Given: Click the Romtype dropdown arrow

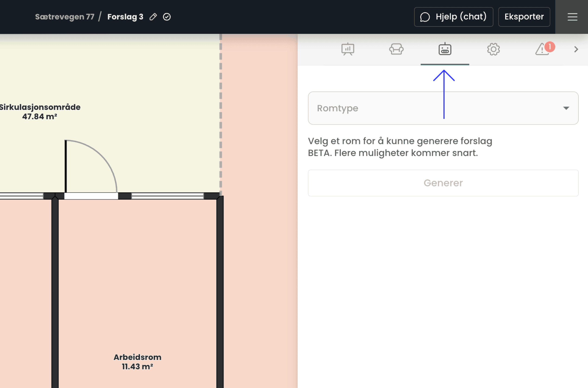Looking at the screenshot, I should 566,108.
